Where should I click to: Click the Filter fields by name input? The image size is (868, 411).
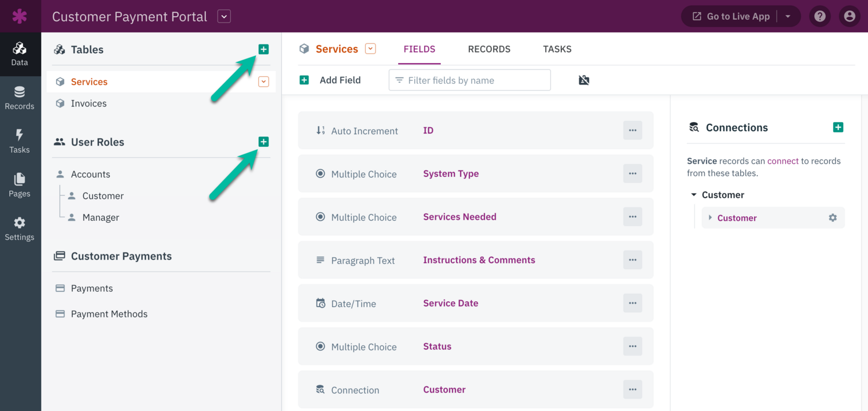coord(470,80)
